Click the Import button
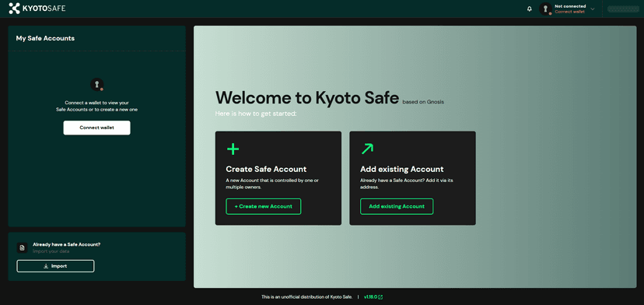The image size is (644, 305). (55, 266)
